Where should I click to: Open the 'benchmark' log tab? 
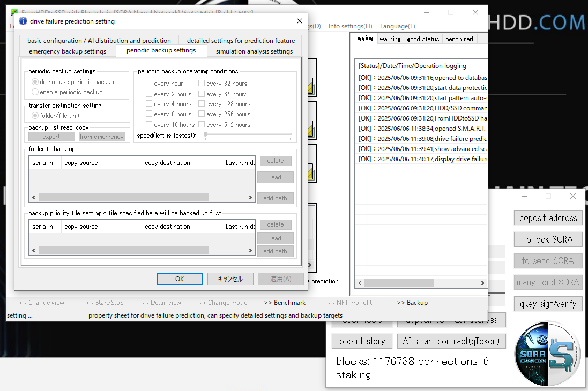[460, 39]
